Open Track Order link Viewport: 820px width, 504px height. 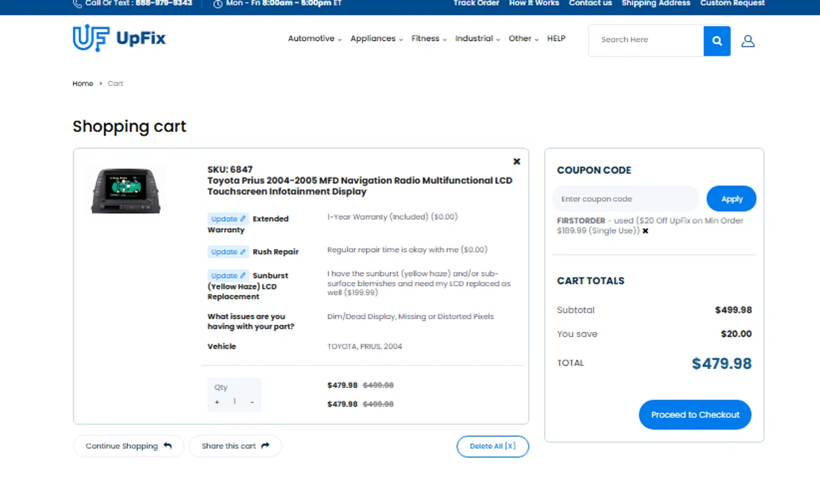coord(476,3)
